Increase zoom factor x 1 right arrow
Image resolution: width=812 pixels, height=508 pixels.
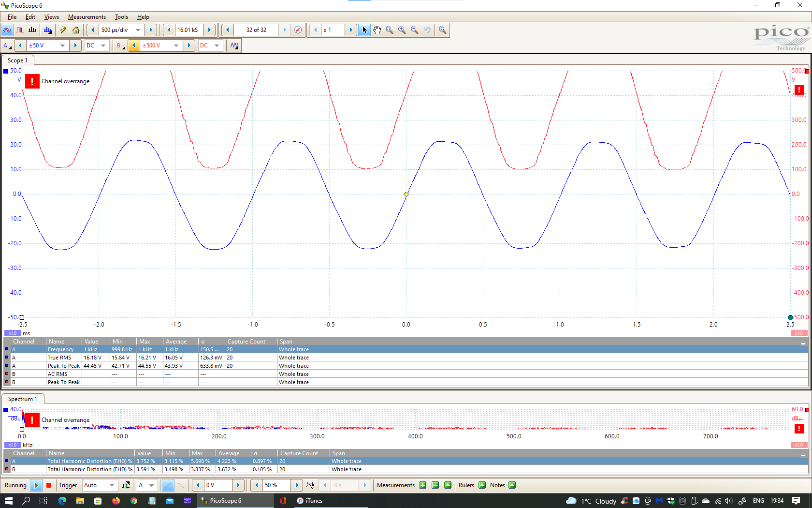click(x=351, y=30)
